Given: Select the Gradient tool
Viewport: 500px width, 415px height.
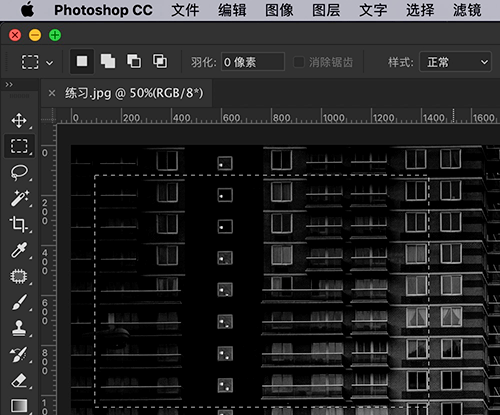Looking at the screenshot, I should pos(19,406).
